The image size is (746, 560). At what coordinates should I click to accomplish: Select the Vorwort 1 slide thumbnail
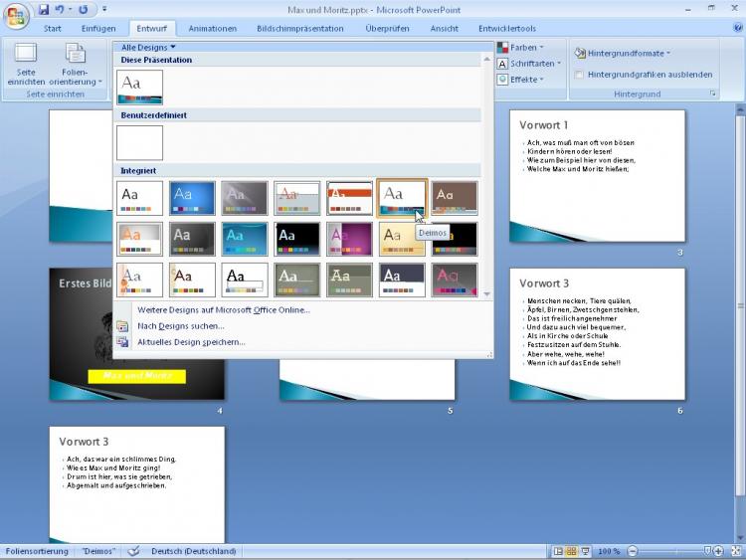click(597, 175)
